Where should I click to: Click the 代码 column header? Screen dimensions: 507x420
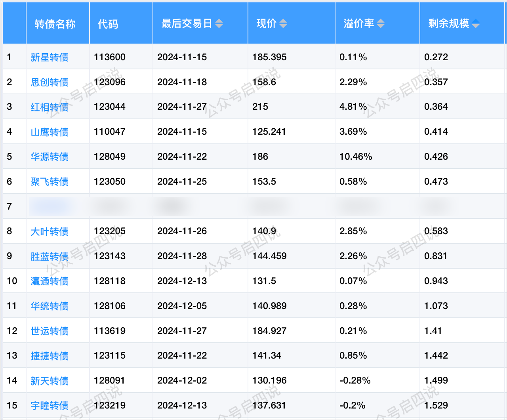(x=108, y=24)
